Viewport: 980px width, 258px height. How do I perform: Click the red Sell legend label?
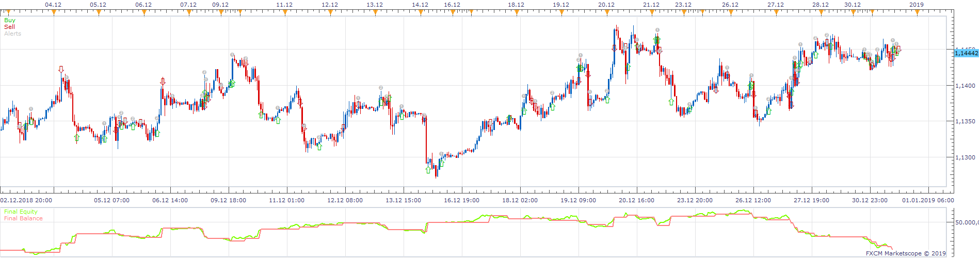9,27
